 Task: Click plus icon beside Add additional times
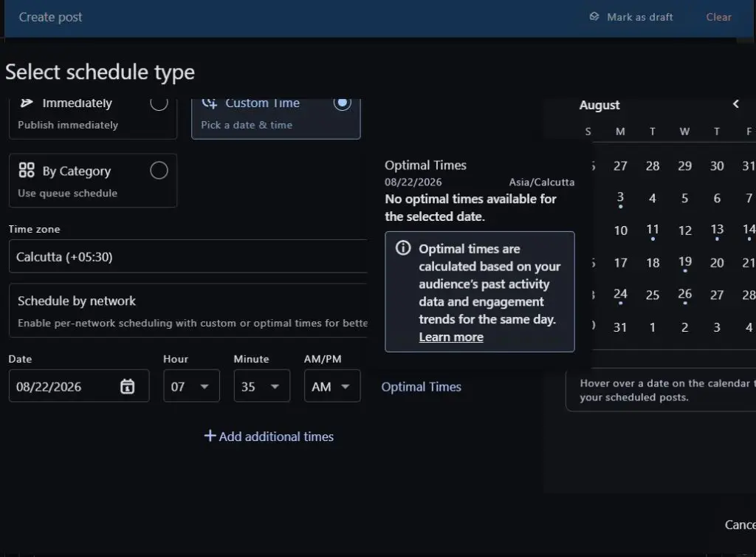pyautogui.click(x=210, y=436)
